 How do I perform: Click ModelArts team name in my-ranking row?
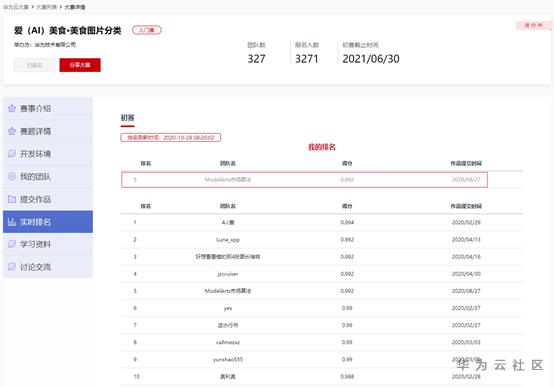pos(228,180)
